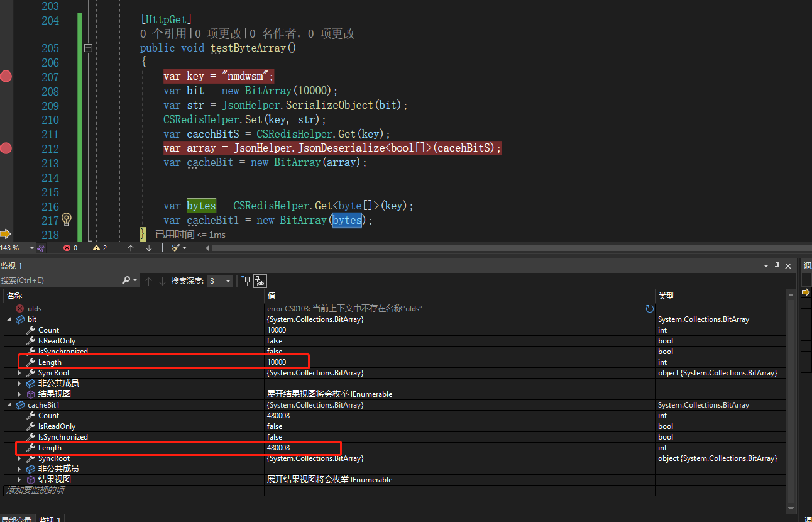Focus the watch search box 搜索(Ctrl+E)

60,280
